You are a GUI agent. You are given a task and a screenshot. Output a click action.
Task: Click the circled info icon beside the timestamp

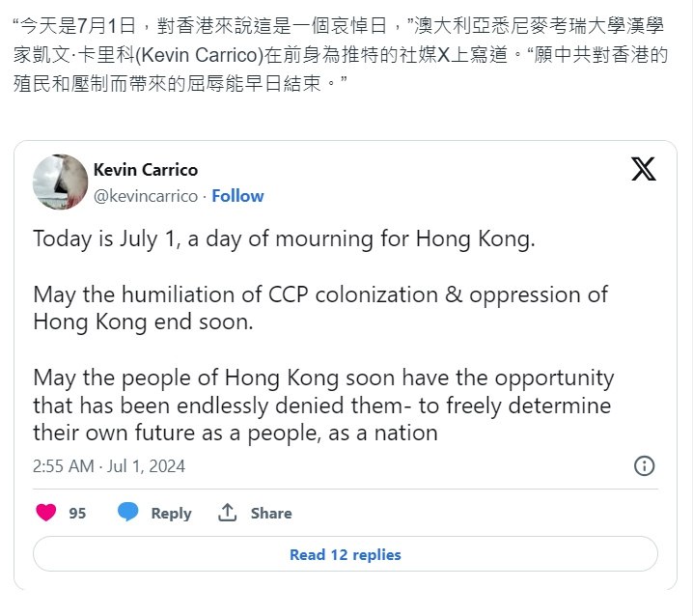tap(644, 466)
